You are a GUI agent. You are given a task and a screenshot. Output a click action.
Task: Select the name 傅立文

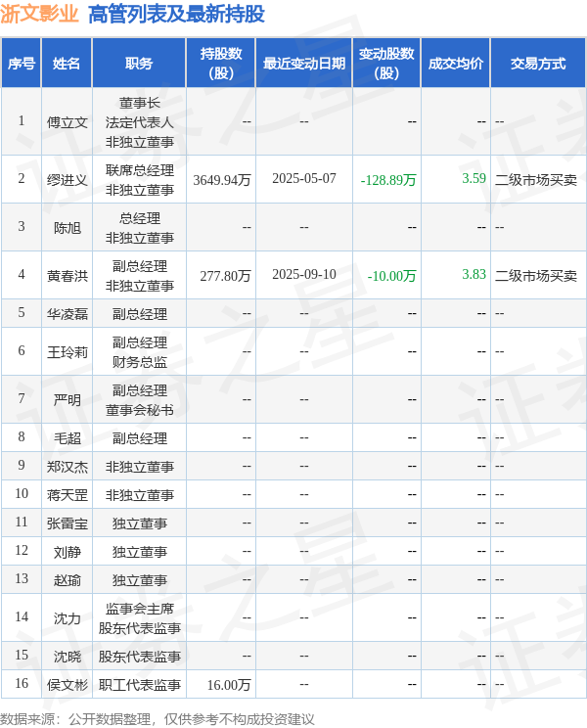pyautogui.click(x=68, y=122)
